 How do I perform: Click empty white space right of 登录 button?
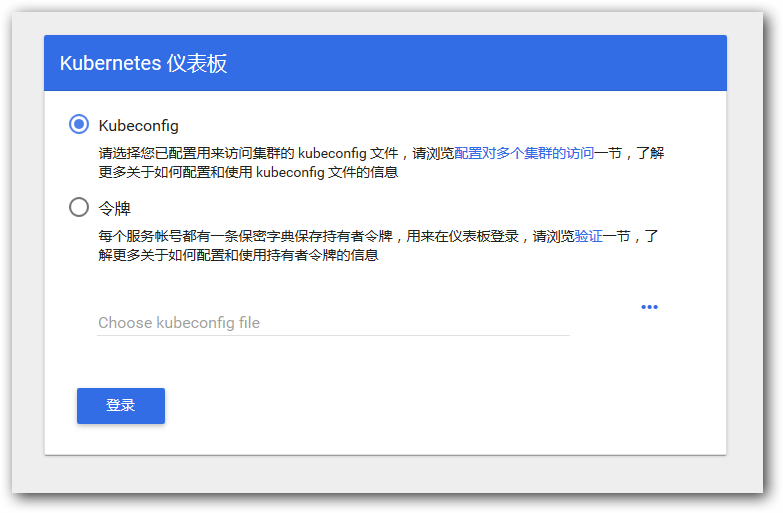(x=400, y=406)
